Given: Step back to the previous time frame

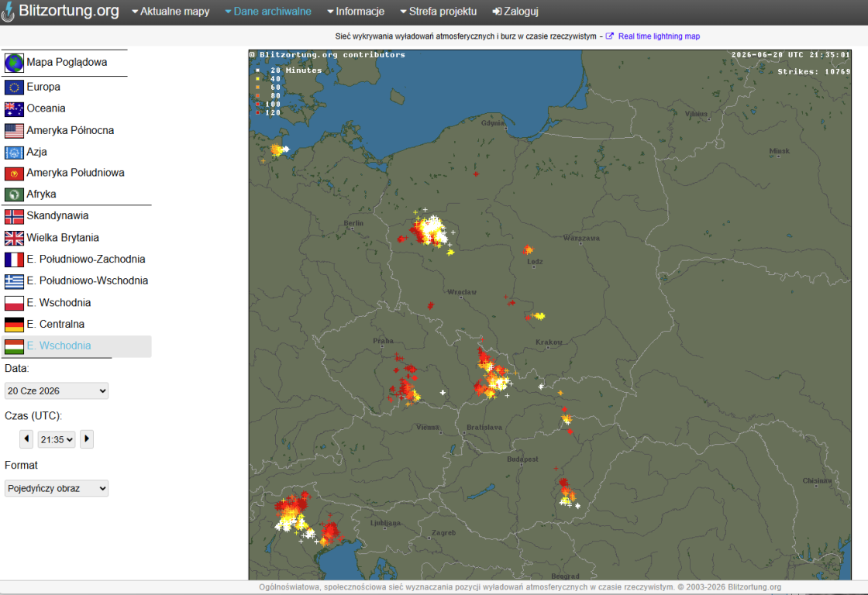Looking at the screenshot, I should pyautogui.click(x=26, y=439).
